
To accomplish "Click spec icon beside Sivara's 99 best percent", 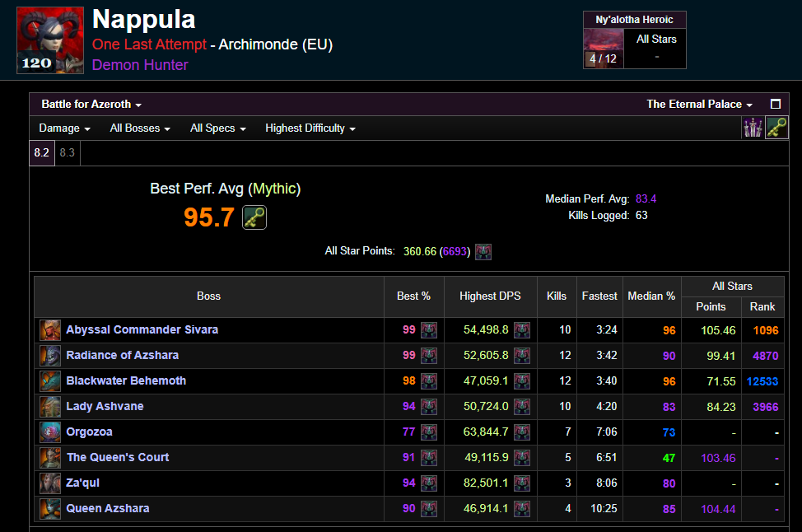I will 429,330.
